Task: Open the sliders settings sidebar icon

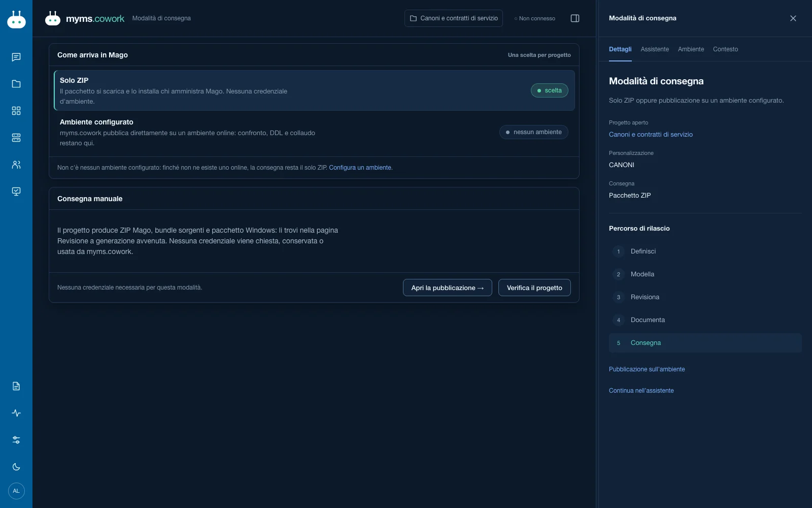Action: (16, 440)
